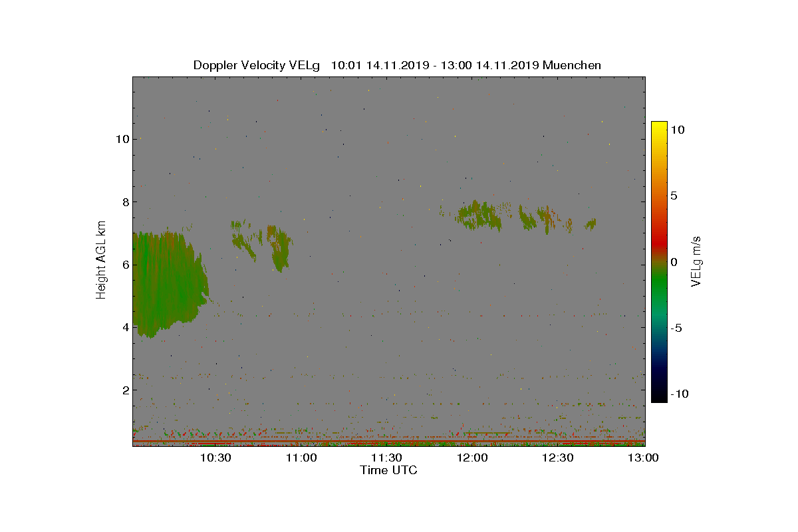Click the 13:00 time tick label
This screenshot has height=532, width=798.
tap(643, 458)
